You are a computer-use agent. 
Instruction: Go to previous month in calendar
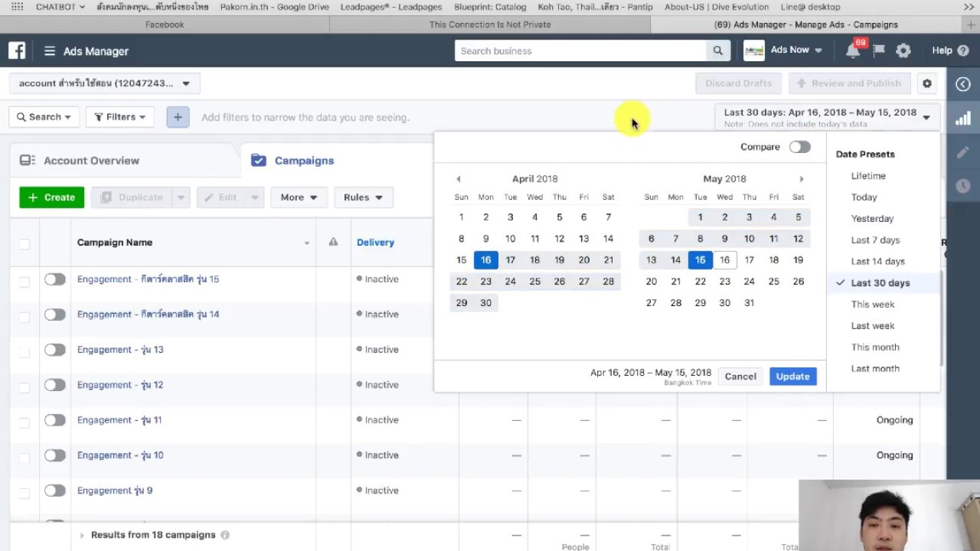click(x=458, y=179)
